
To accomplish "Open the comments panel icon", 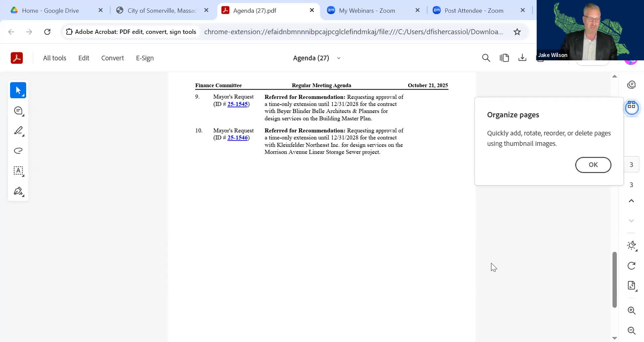I will click(x=632, y=84).
